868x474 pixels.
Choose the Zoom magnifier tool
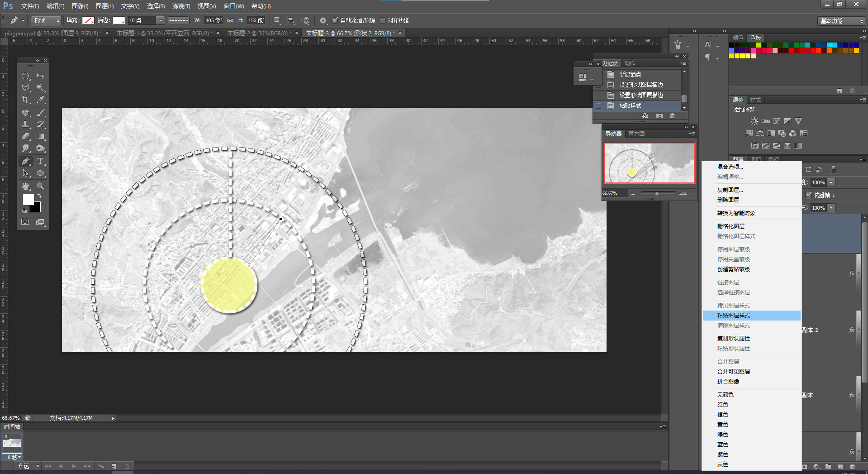(x=40, y=186)
